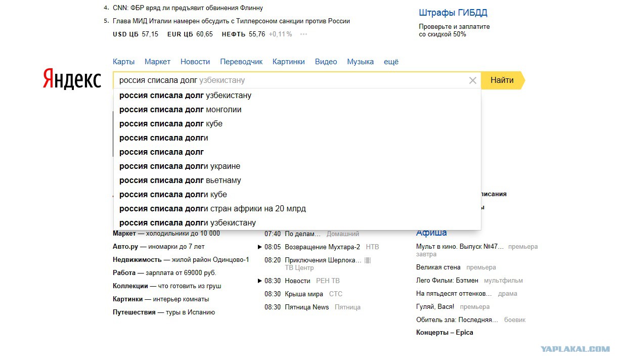Click the USD ЦБ 57,15 rate
The image size is (623, 364).
(136, 34)
